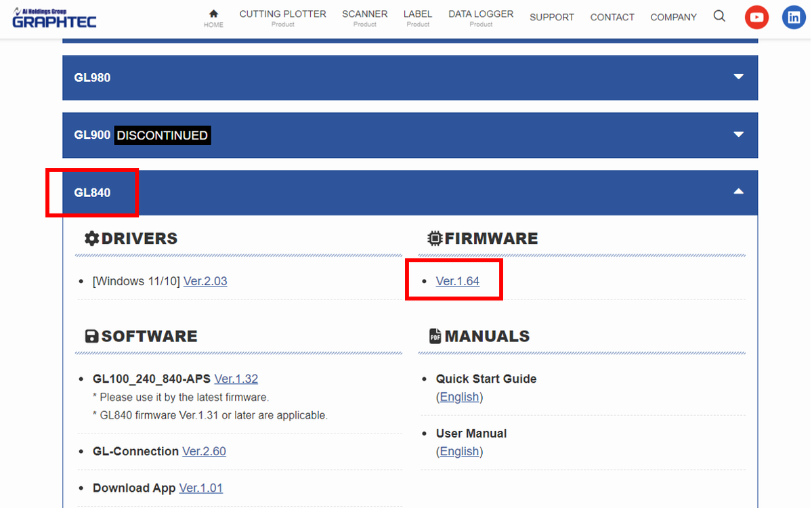
Task: Download firmware Ver.1.64
Action: (x=458, y=281)
